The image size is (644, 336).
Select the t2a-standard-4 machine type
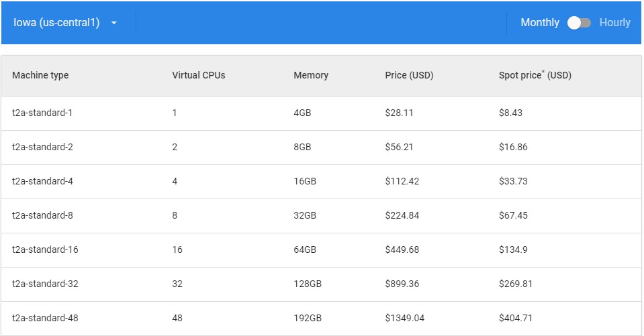42,181
